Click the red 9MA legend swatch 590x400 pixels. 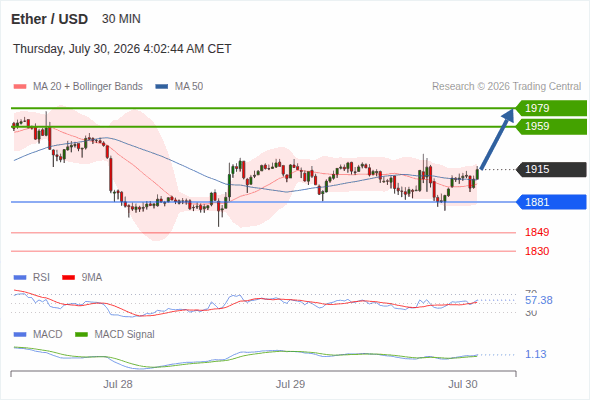(x=68, y=278)
